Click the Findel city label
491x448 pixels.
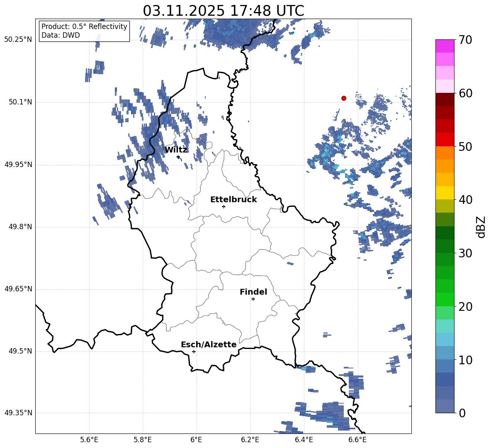click(x=253, y=292)
